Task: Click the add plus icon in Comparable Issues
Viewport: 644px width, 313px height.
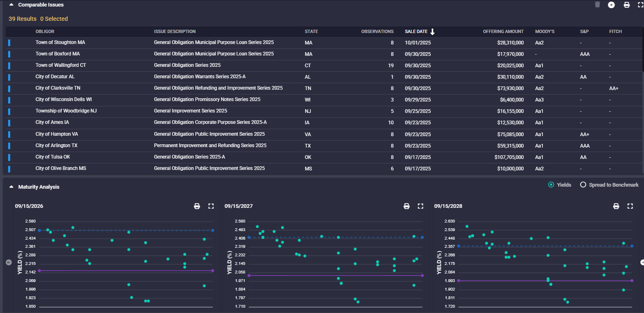Action: [611, 5]
